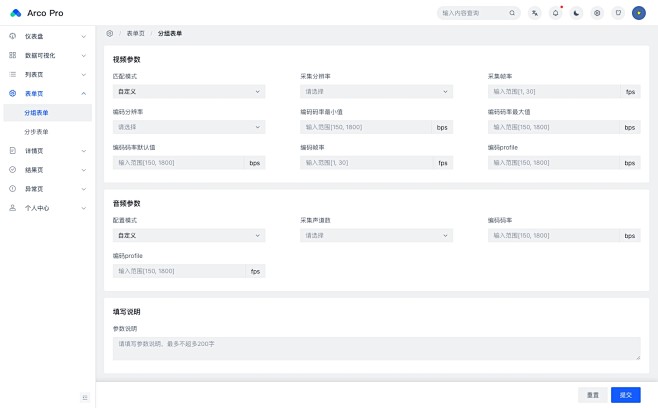Focus the 编码码率默认值 input field

pos(178,162)
